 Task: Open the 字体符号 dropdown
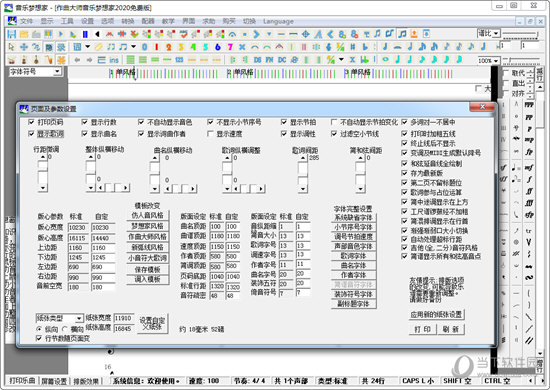pyautogui.click(x=57, y=72)
